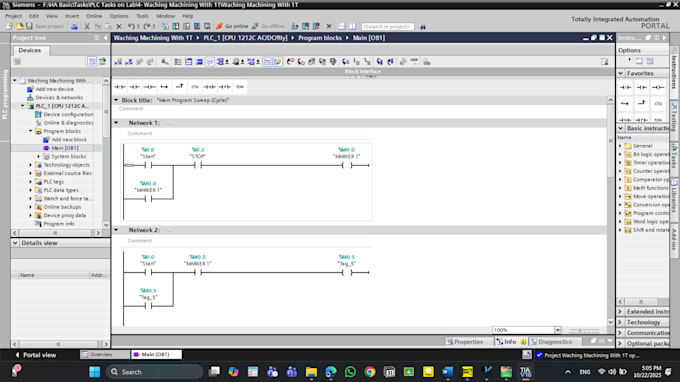Collapse the Program blocks folder

pos(30,131)
